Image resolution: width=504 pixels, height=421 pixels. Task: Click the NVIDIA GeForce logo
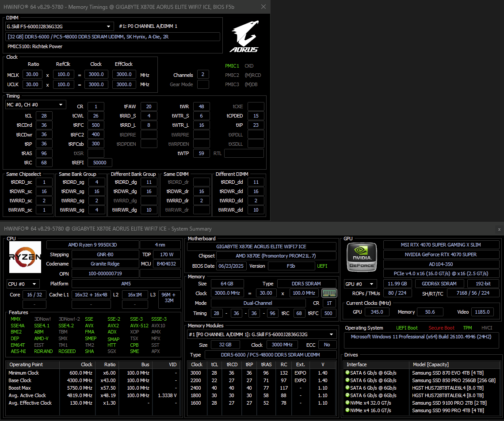pos(362,257)
